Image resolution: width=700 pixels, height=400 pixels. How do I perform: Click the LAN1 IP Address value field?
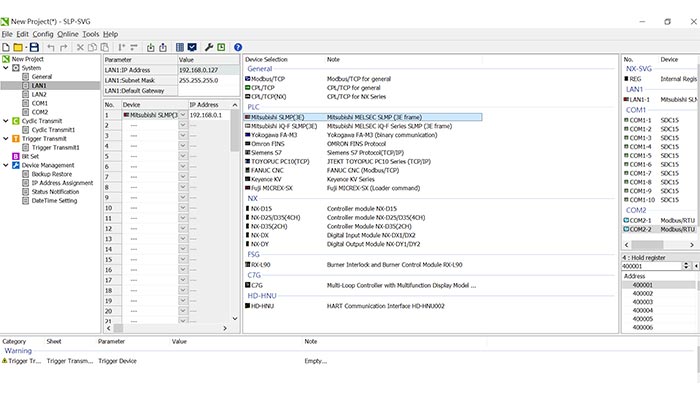206,70
